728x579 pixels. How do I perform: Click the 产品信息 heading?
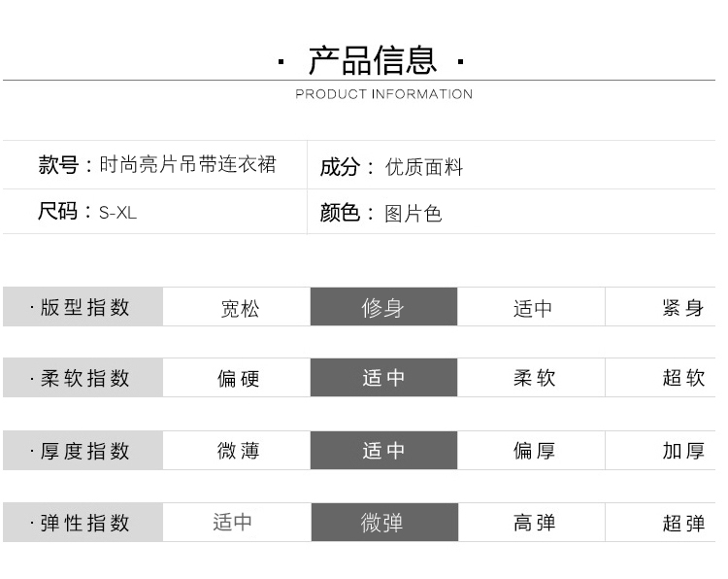coord(371,60)
